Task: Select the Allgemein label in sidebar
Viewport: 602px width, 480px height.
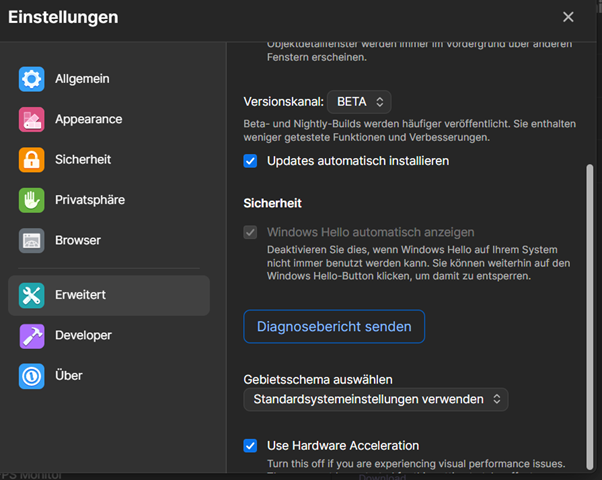Action: [x=82, y=79]
